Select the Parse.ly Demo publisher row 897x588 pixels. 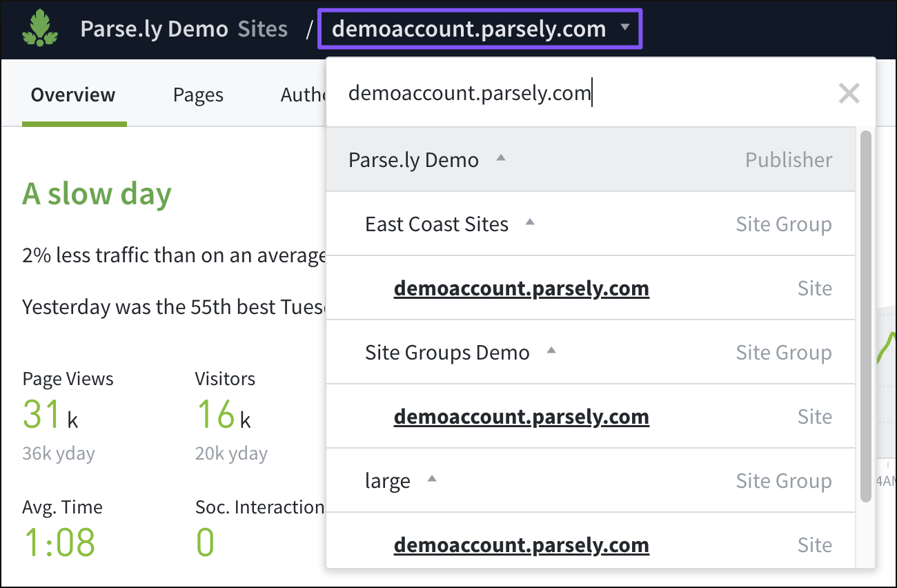(x=591, y=159)
